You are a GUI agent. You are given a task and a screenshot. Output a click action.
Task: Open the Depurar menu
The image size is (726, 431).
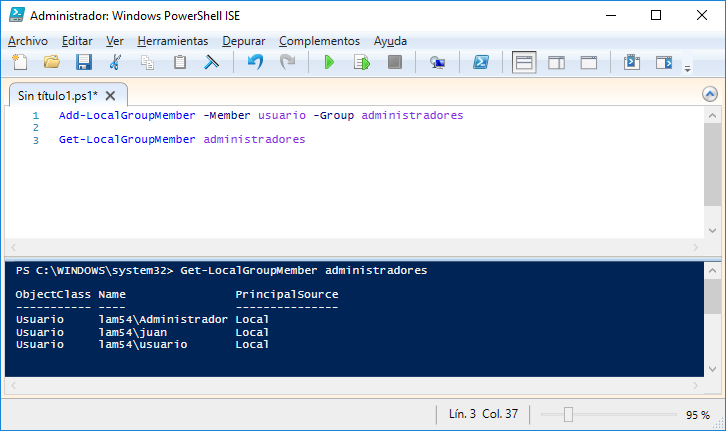tap(244, 41)
